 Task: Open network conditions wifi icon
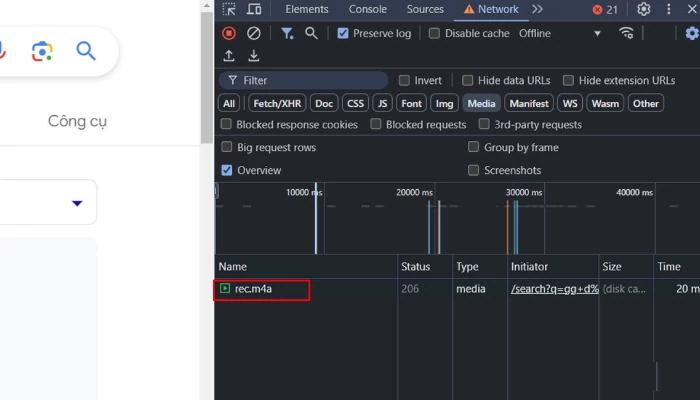point(627,33)
